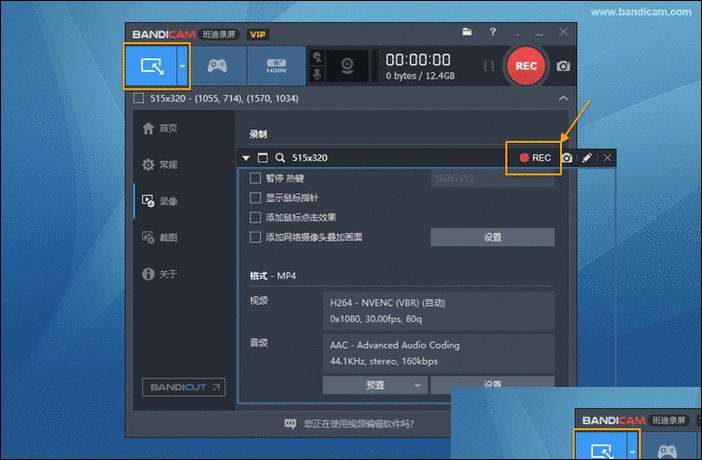Image resolution: width=702 pixels, height=460 pixels.
Task: Open the 首页 home tab
Action: 159,129
